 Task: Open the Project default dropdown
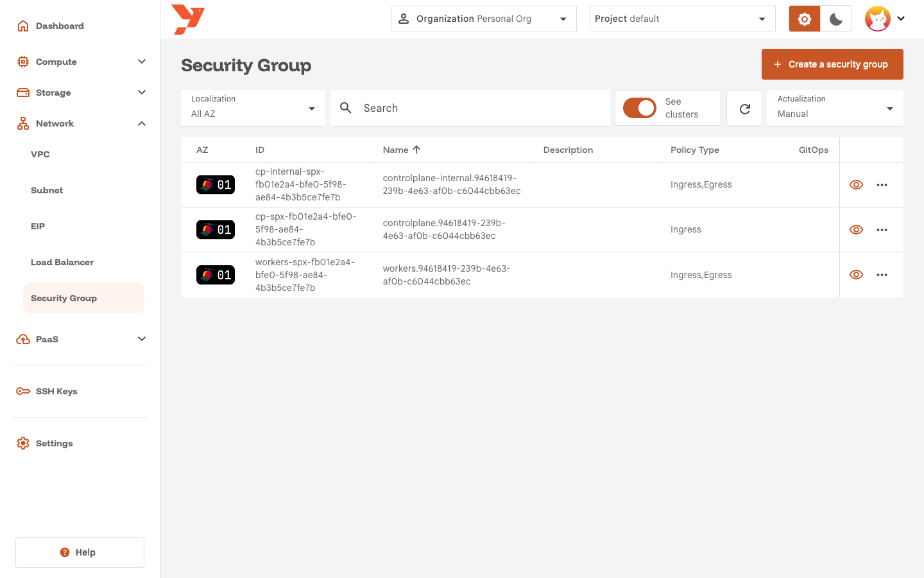tap(683, 19)
